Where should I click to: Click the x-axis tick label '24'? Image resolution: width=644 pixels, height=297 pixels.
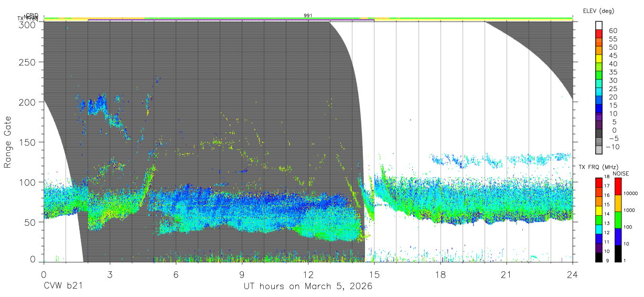[573, 274]
